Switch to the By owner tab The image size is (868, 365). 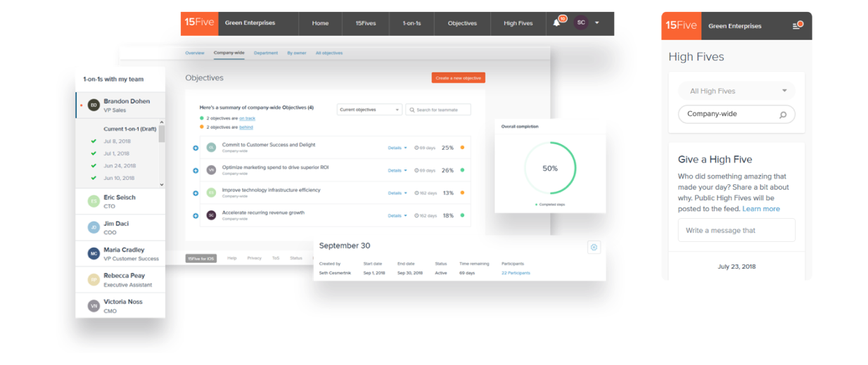point(297,53)
